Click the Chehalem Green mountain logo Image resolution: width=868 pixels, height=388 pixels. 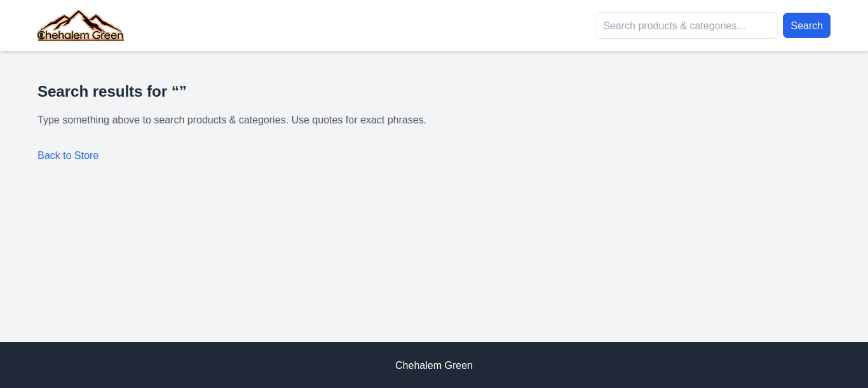point(80,24)
